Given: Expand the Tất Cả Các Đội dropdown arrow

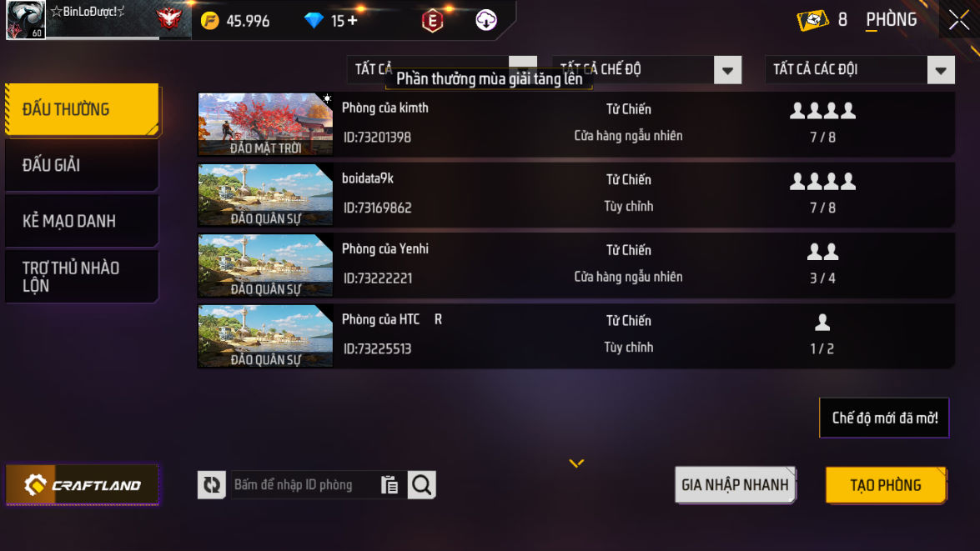Looking at the screenshot, I should (941, 70).
